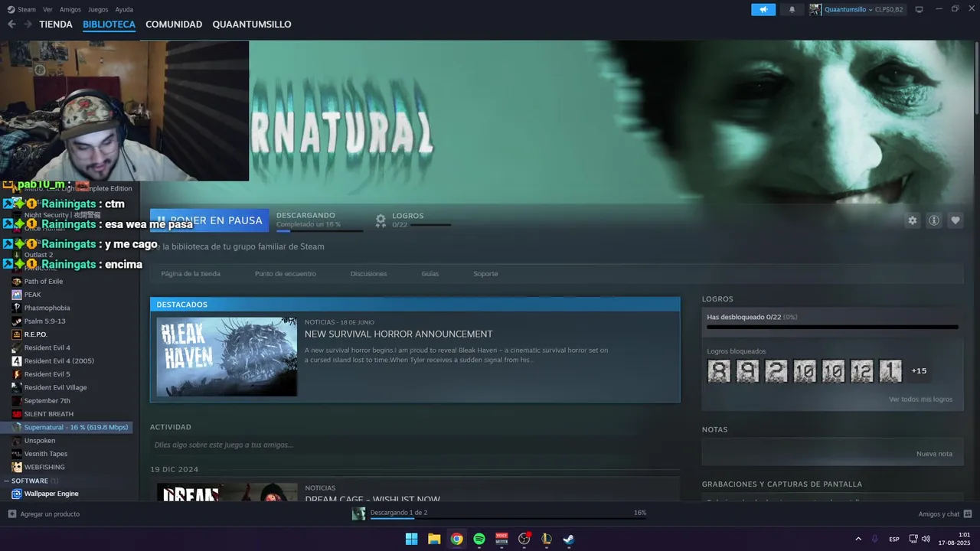The height and width of the screenshot is (551, 980).
Task: Show game info icon
Action: click(x=934, y=220)
